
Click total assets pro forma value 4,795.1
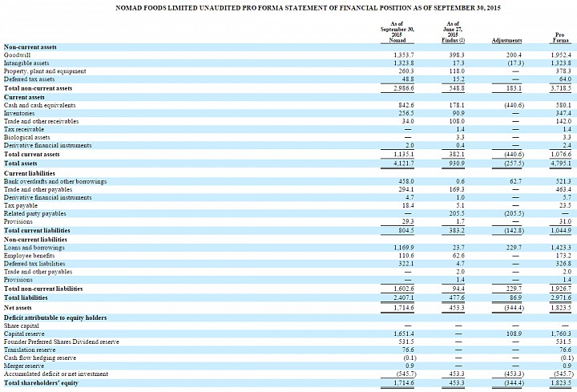click(561, 164)
